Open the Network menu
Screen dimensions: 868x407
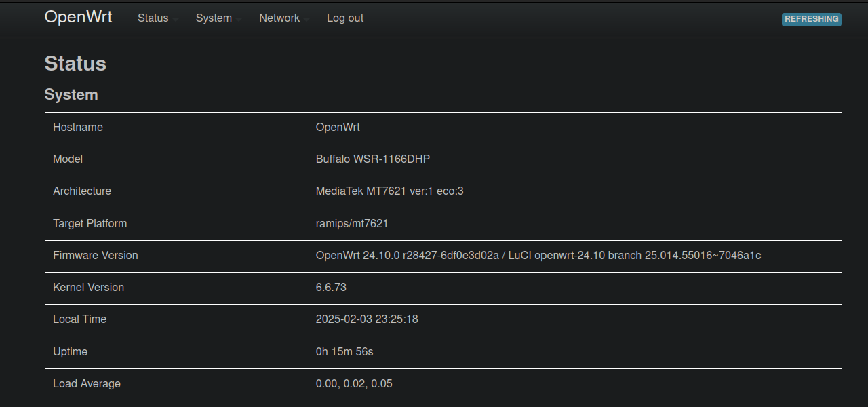[x=279, y=18]
